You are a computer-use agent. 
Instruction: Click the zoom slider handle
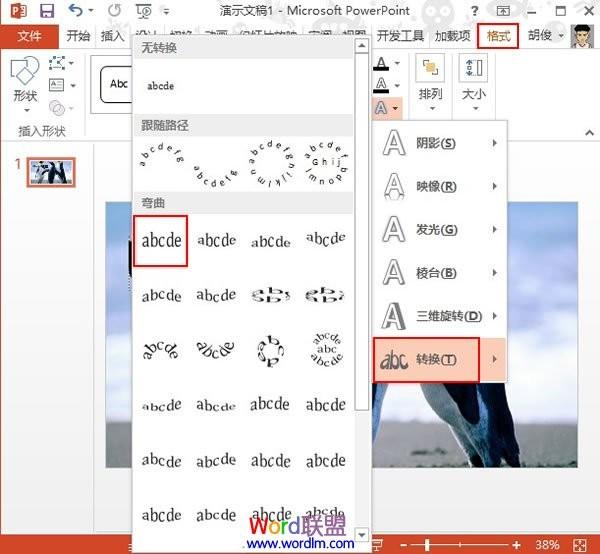coord(427,545)
